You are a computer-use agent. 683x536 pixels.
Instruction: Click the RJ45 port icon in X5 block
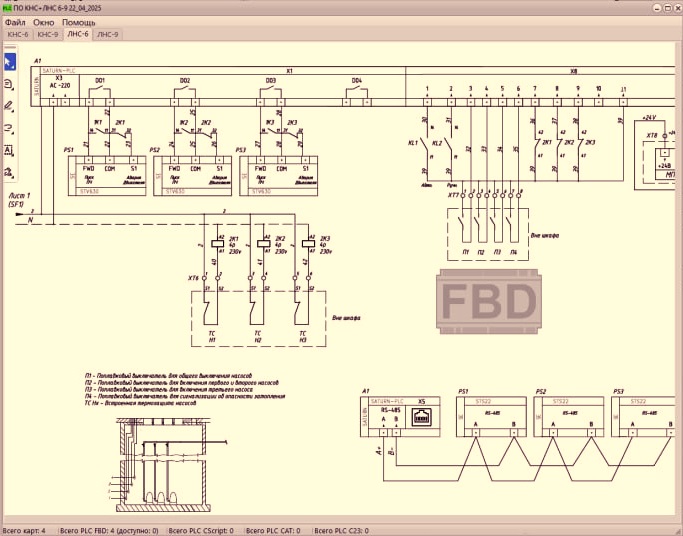[x=421, y=418]
